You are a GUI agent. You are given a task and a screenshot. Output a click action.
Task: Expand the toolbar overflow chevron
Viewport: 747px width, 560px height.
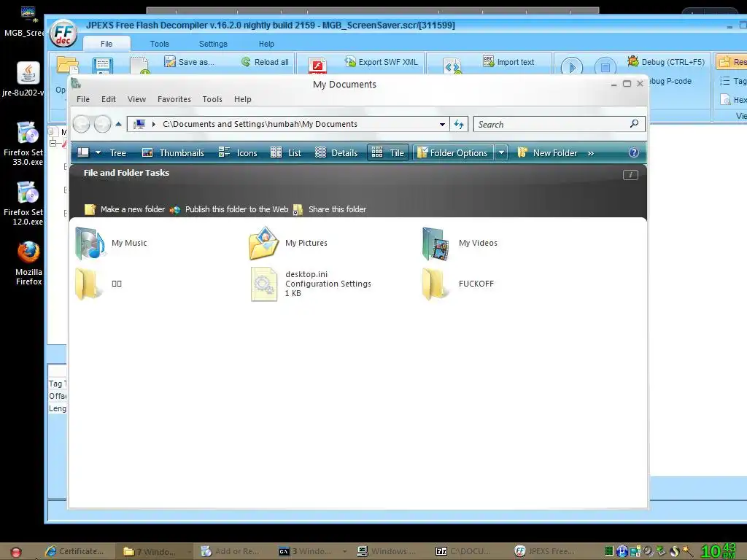[591, 153]
